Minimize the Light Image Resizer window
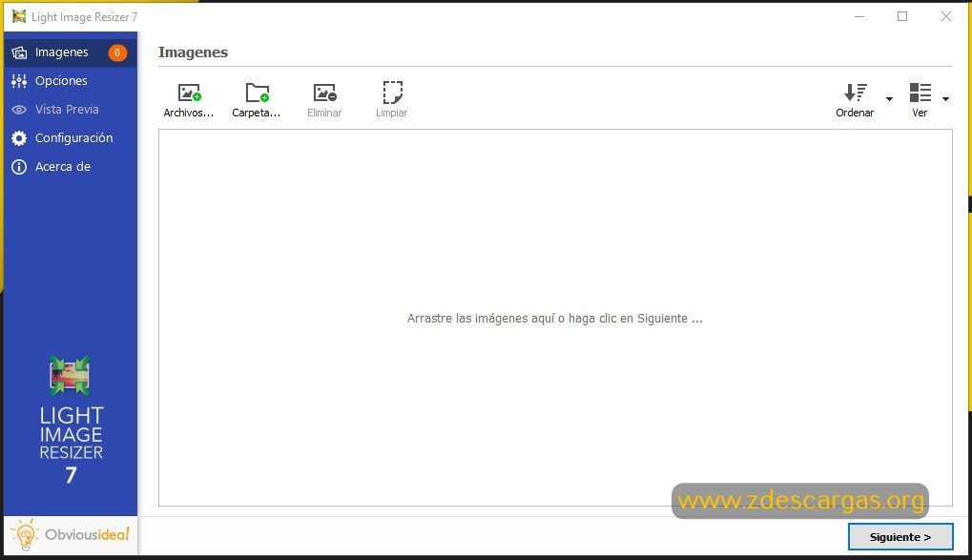Screen dimensions: 972x560 coord(859,17)
